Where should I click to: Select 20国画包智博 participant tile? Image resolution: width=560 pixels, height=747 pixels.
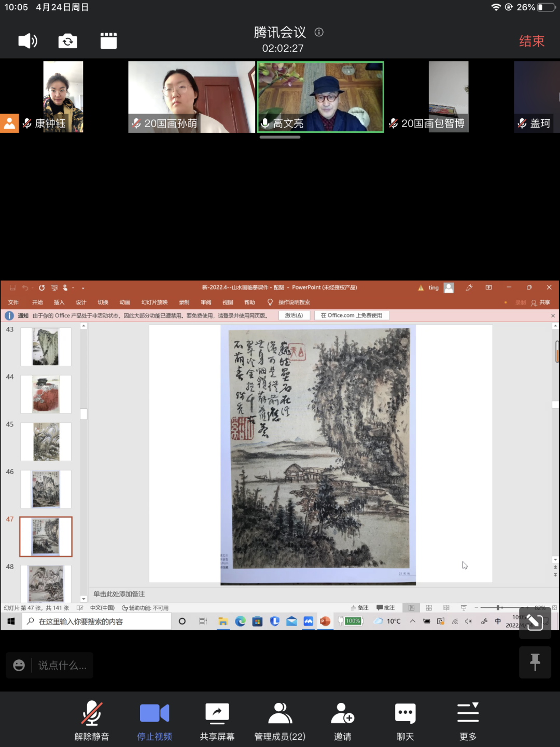[x=449, y=97]
